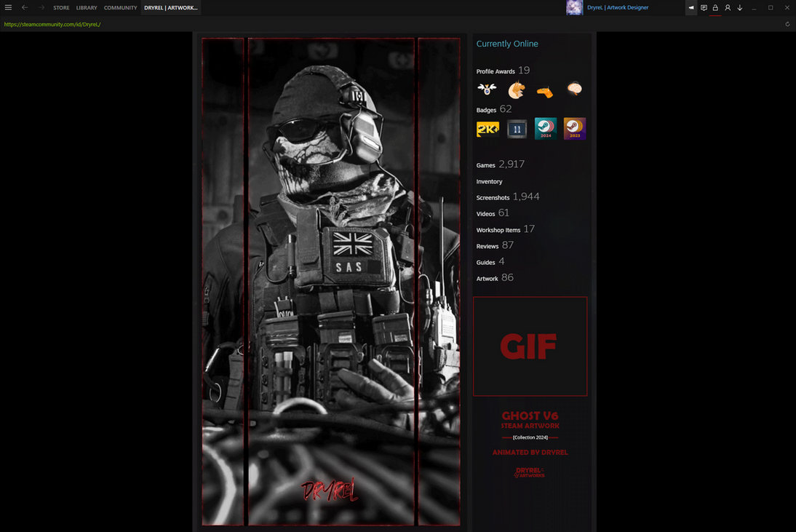Click the lock icon in the title bar
796x532 pixels.
coord(715,7)
